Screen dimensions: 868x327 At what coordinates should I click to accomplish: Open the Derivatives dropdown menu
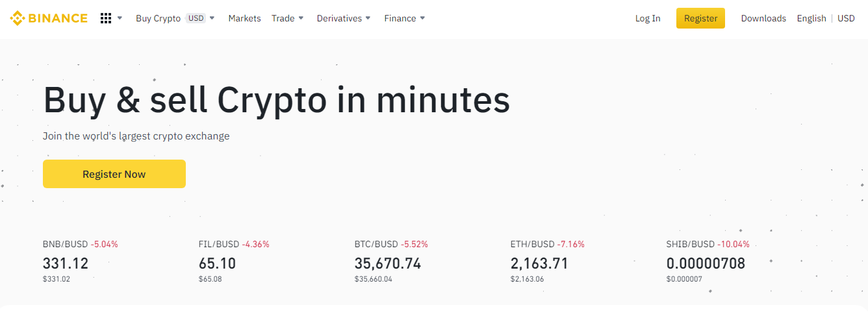[x=343, y=18]
